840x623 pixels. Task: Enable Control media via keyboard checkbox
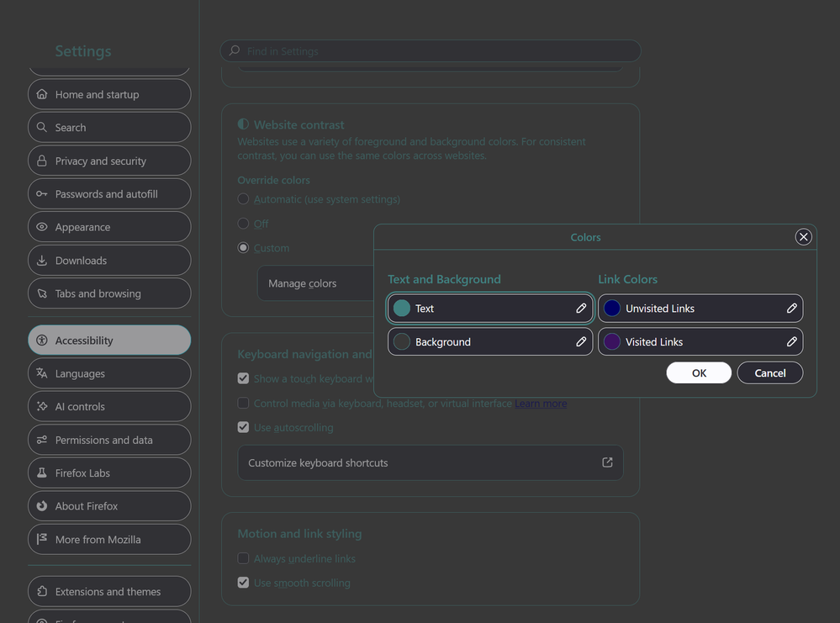(243, 403)
